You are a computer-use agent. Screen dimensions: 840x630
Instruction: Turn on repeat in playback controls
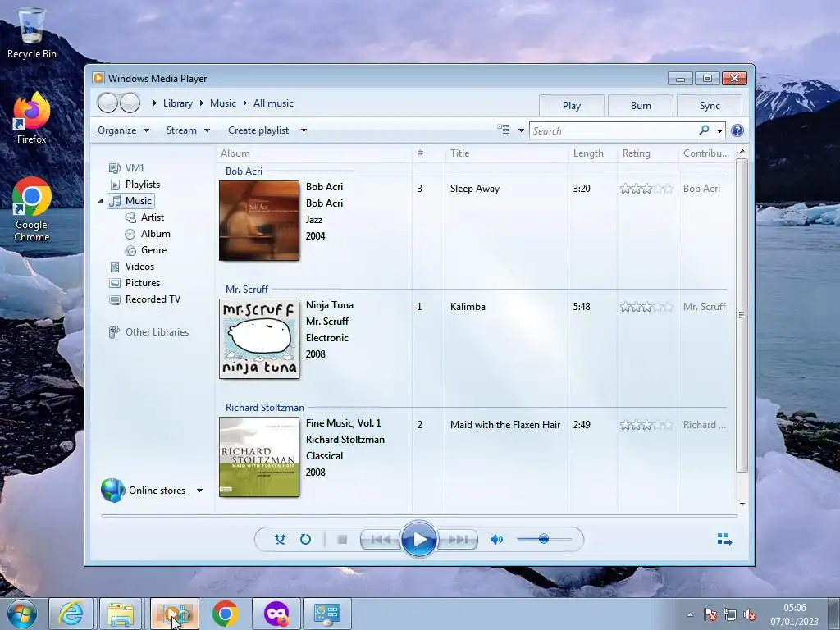point(305,540)
